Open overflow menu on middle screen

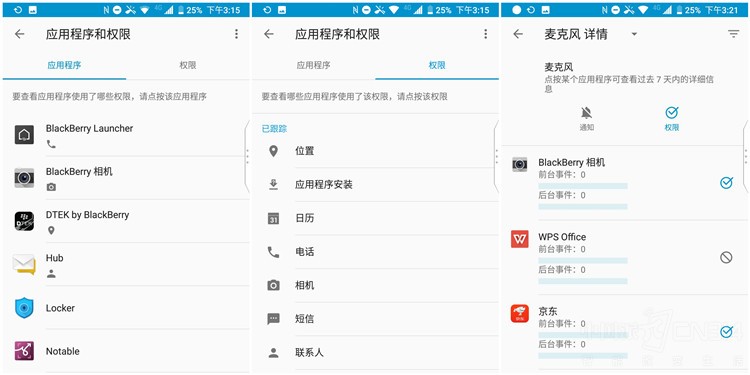(485, 34)
